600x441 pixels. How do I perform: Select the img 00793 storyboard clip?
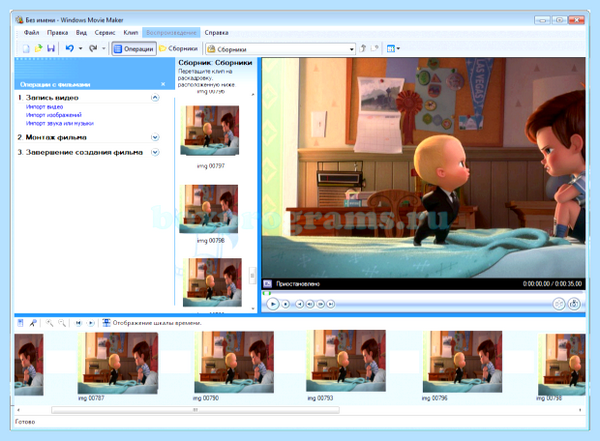pos(346,361)
